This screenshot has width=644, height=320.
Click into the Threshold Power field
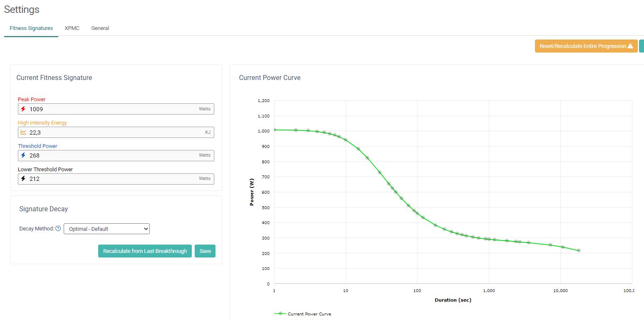[112, 155]
